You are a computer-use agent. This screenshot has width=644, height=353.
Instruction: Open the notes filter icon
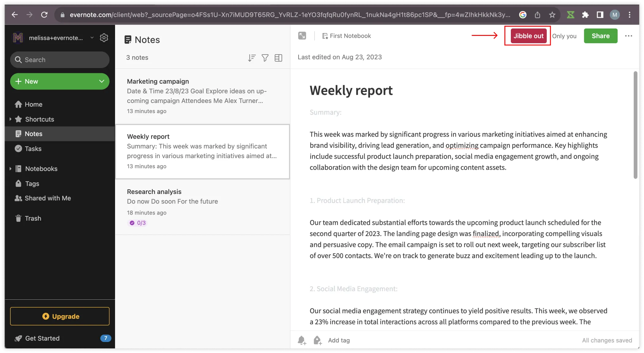pos(265,58)
